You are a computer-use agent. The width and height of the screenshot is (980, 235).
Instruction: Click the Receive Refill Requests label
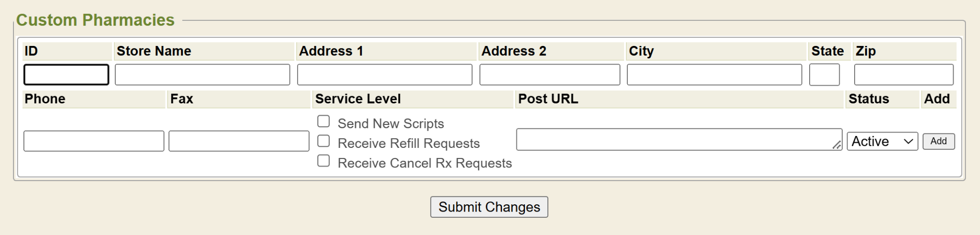(x=408, y=143)
